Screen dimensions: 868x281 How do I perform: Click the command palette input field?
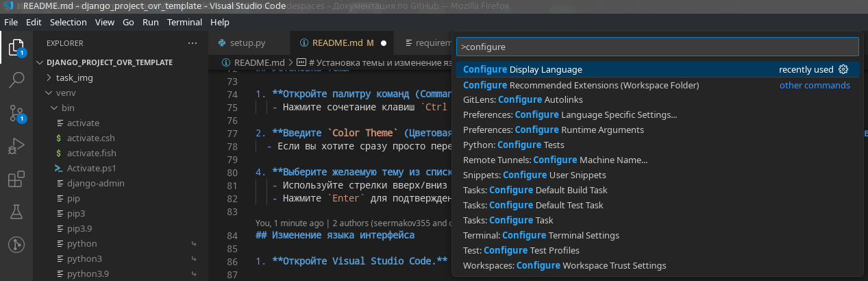click(657, 47)
